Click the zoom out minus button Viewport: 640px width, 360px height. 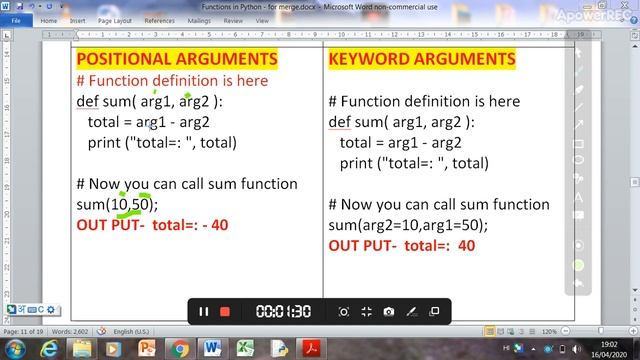(x=566, y=331)
